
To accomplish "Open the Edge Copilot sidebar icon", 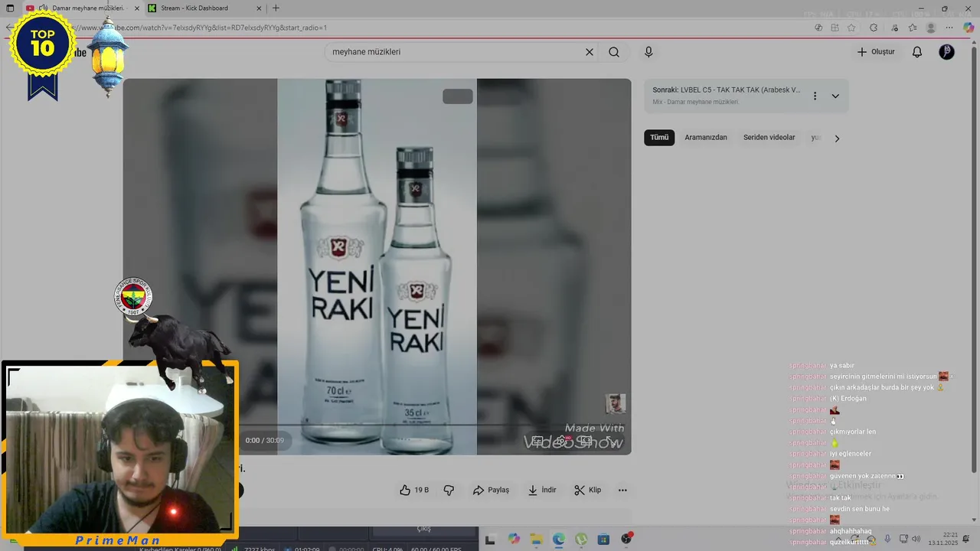I will pyautogui.click(x=969, y=28).
